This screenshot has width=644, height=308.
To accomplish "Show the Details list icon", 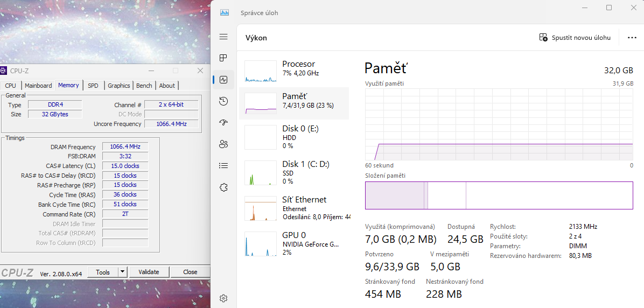I will tap(223, 166).
